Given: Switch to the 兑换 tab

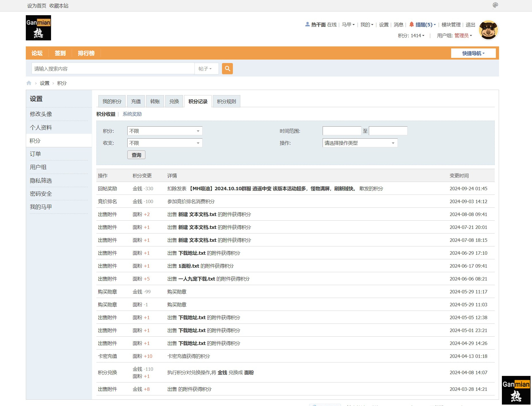Looking at the screenshot, I should 174,101.
